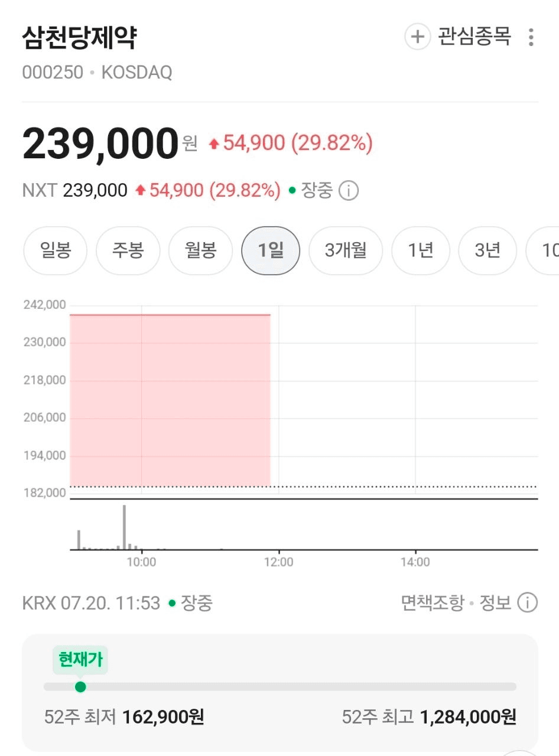Open the three-dot more options menu
The width and height of the screenshot is (559, 756).
tap(531, 37)
